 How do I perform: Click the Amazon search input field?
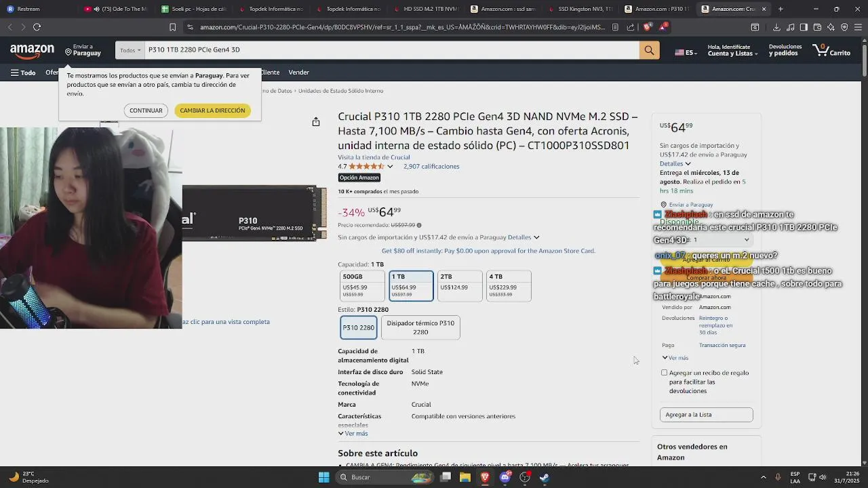(391, 50)
